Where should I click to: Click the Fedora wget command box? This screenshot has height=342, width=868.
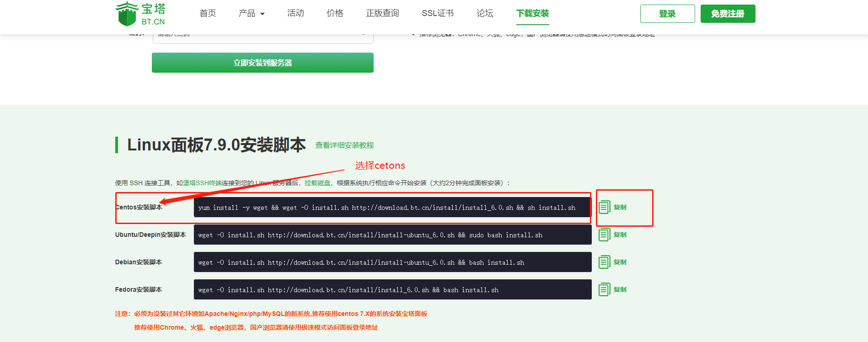point(393,289)
